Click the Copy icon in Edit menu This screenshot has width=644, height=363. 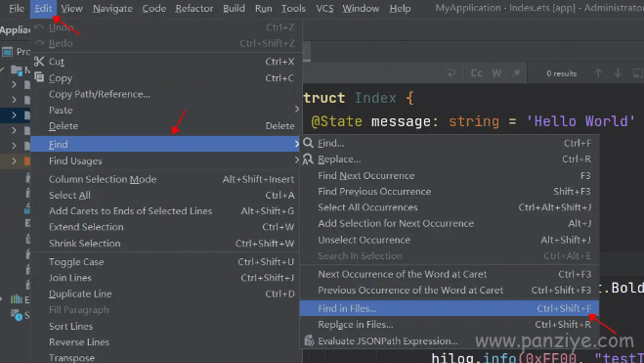tap(39, 77)
